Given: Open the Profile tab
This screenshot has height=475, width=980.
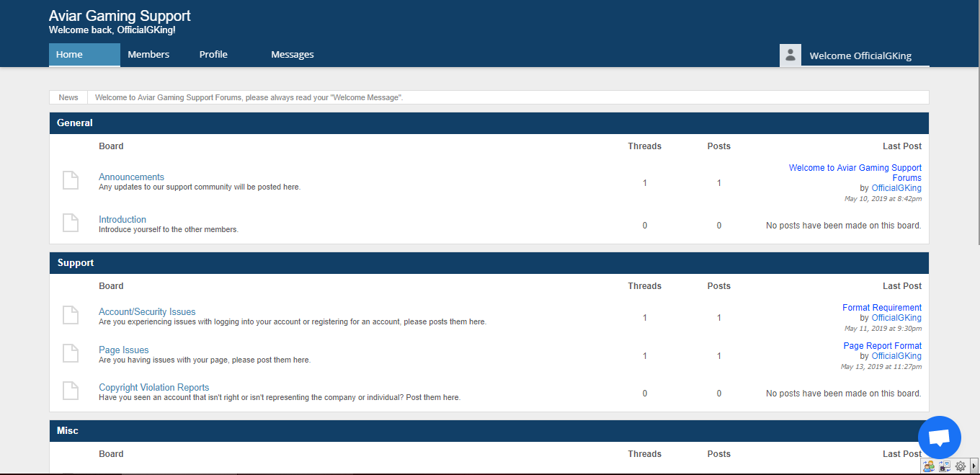Looking at the screenshot, I should (x=213, y=55).
